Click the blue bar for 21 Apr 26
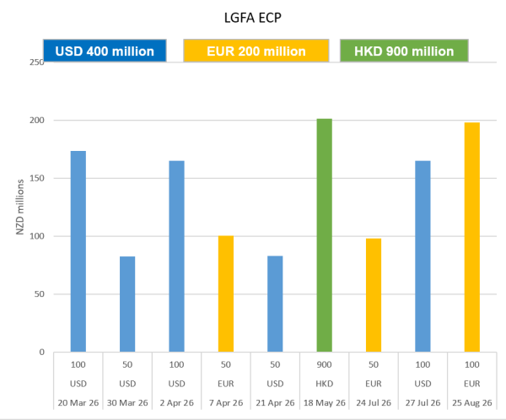This screenshot has height=420, width=506. [x=275, y=304]
